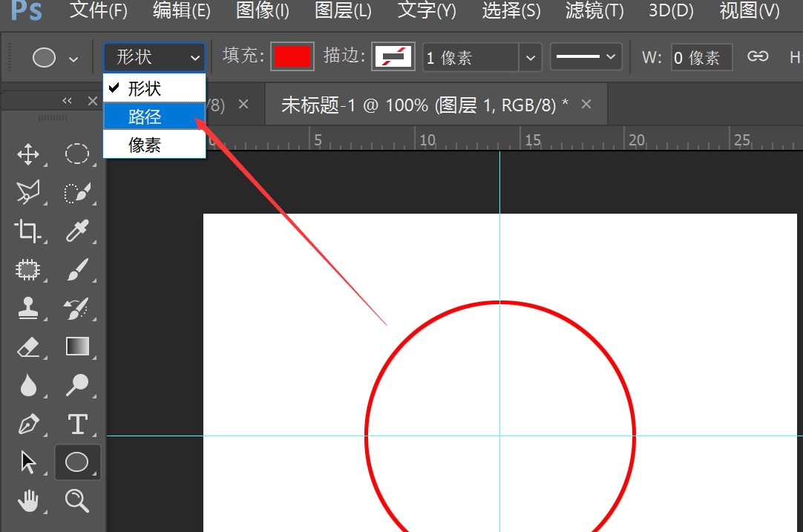Select the Horizontal Type tool
The image size is (803, 532).
pos(77,424)
